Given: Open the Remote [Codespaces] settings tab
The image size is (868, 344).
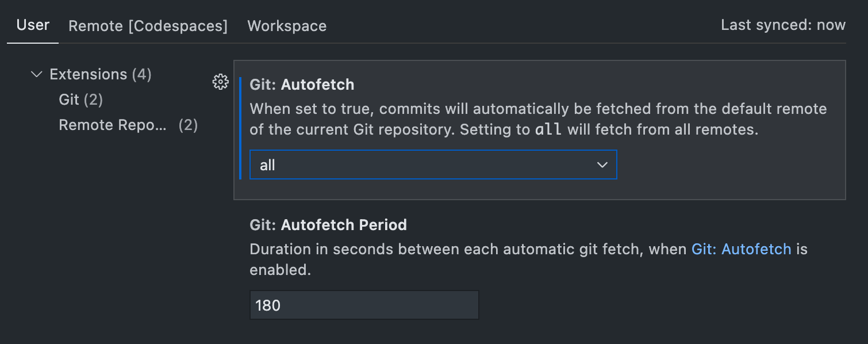Looking at the screenshot, I should [148, 25].
